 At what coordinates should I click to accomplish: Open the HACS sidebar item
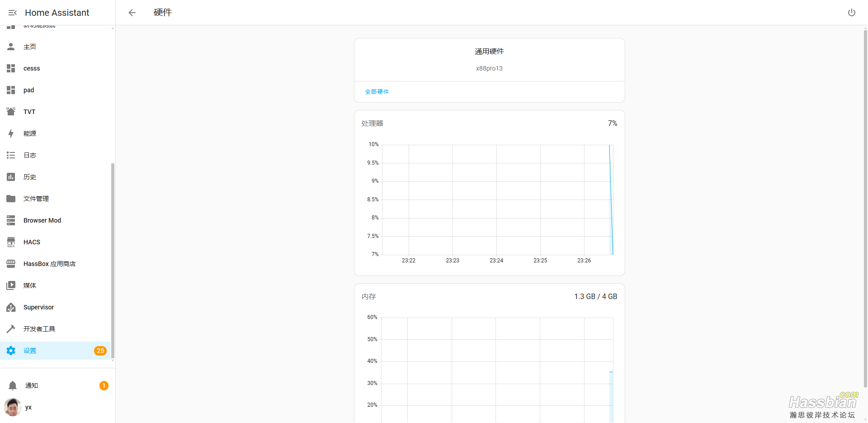55,242
